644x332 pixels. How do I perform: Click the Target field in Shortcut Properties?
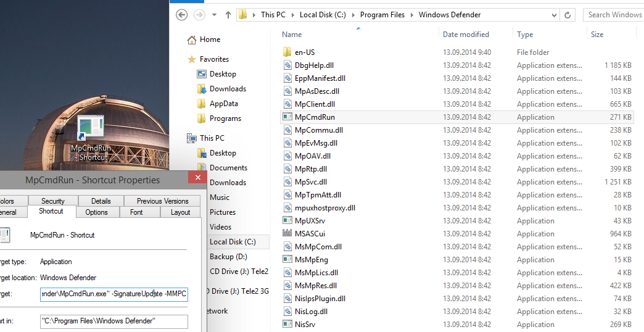[x=114, y=294]
